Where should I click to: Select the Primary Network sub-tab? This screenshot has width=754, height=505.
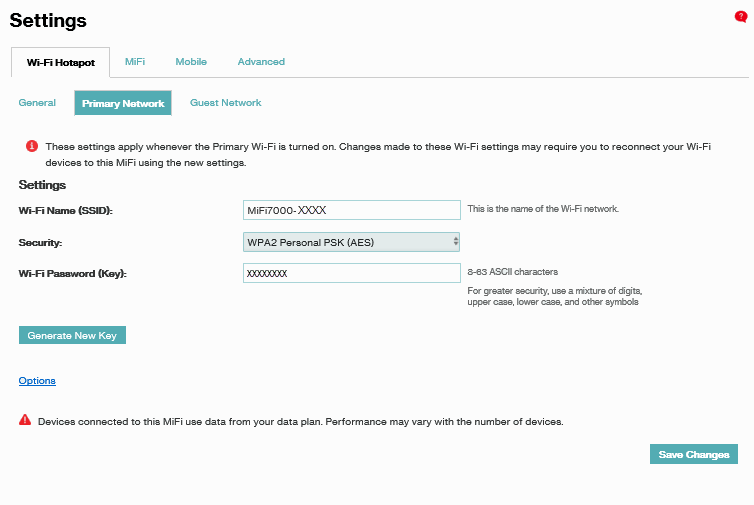[x=123, y=103]
